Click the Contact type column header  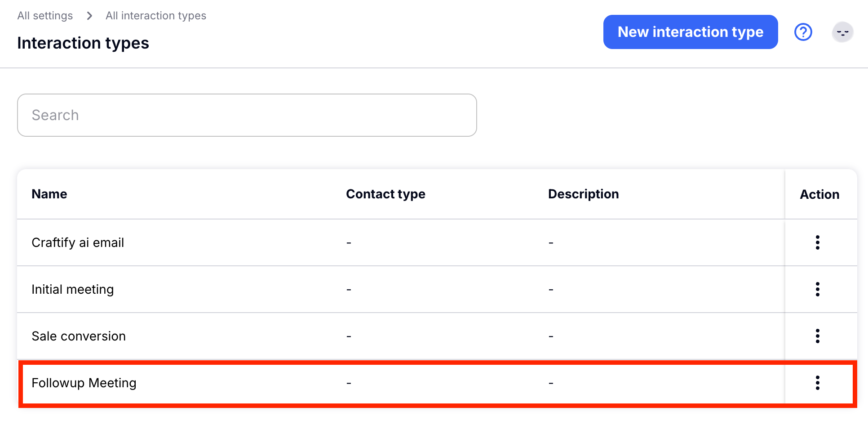[x=385, y=194]
